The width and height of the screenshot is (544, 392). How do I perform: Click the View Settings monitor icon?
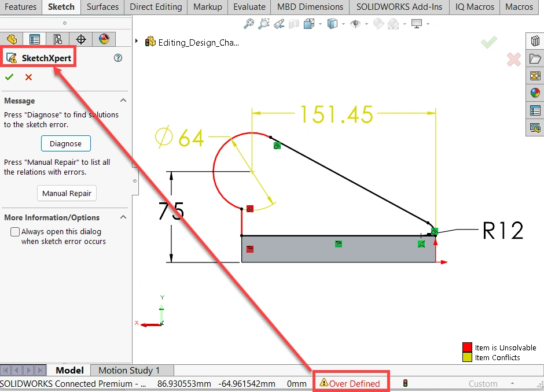point(416,24)
